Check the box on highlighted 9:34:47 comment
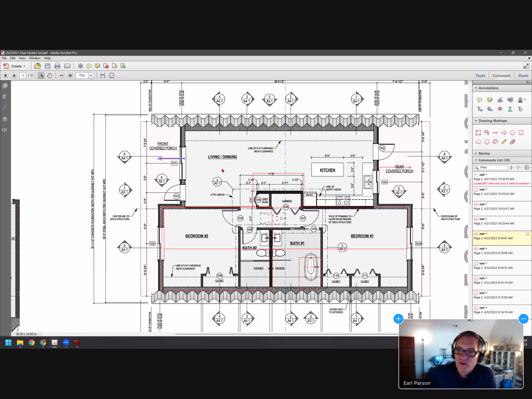 click(x=528, y=234)
